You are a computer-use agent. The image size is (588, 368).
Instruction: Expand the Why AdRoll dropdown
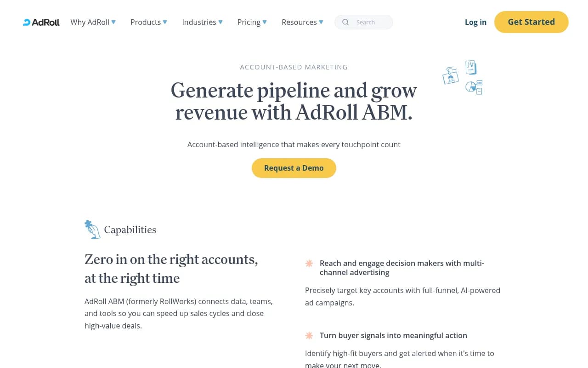[113, 22]
